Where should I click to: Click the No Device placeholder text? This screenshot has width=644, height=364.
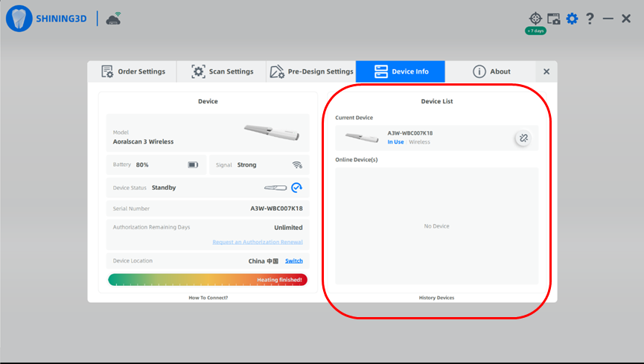[436, 226]
